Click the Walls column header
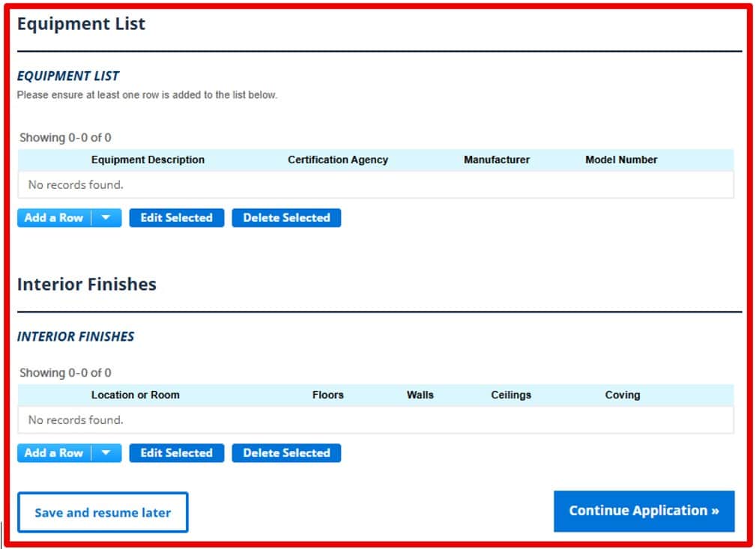 420,395
